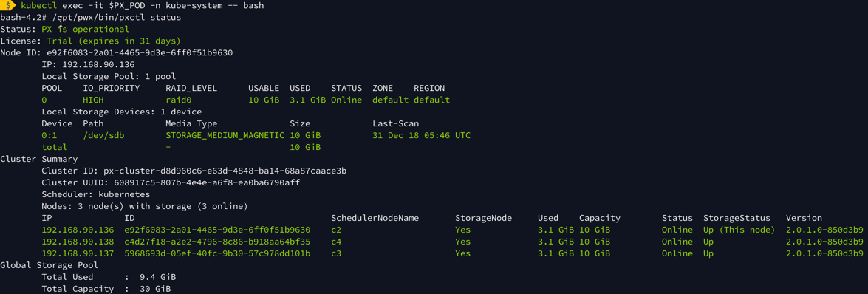Click the SchedulerNodeName value c4

coord(336,242)
